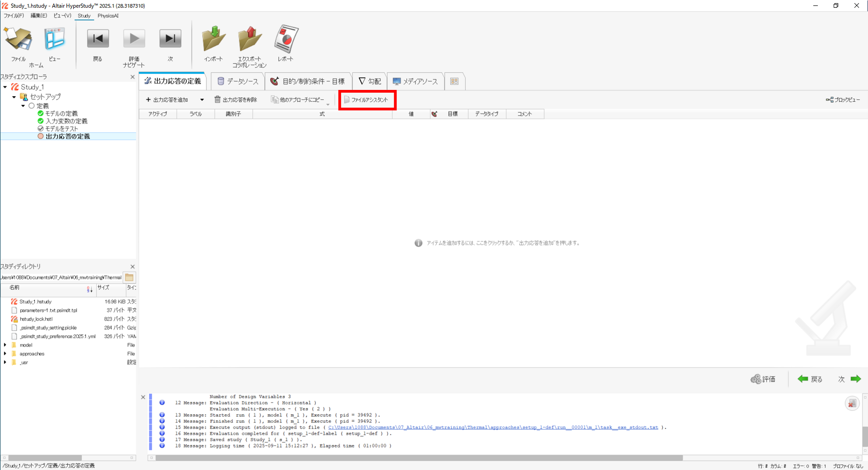Open 出力応答を追加 dropdown arrow
Viewport: 868px width, 470px height.
pyautogui.click(x=202, y=100)
